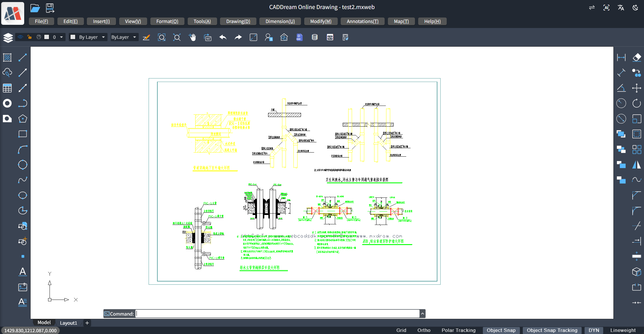The image size is (644, 334).
Task: Select the rectangle drawing tool
Action: pos(22,134)
